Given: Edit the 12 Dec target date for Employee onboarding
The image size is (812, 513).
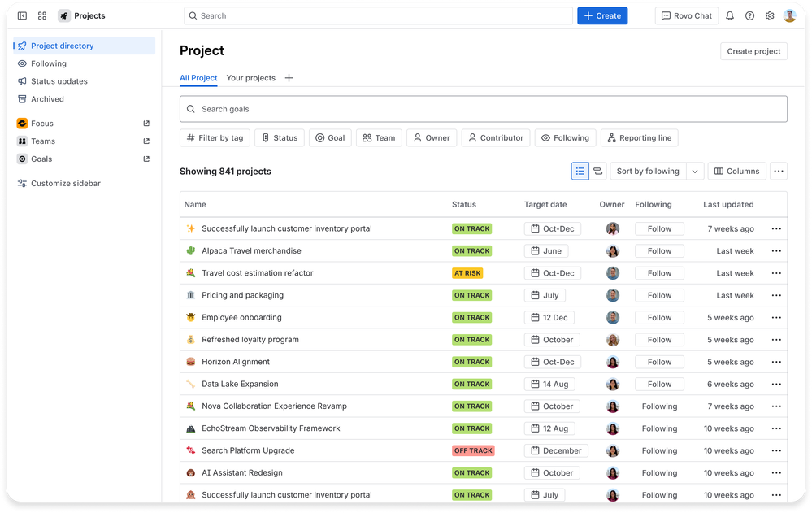Looking at the screenshot, I should pyautogui.click(x=549, y=318).
